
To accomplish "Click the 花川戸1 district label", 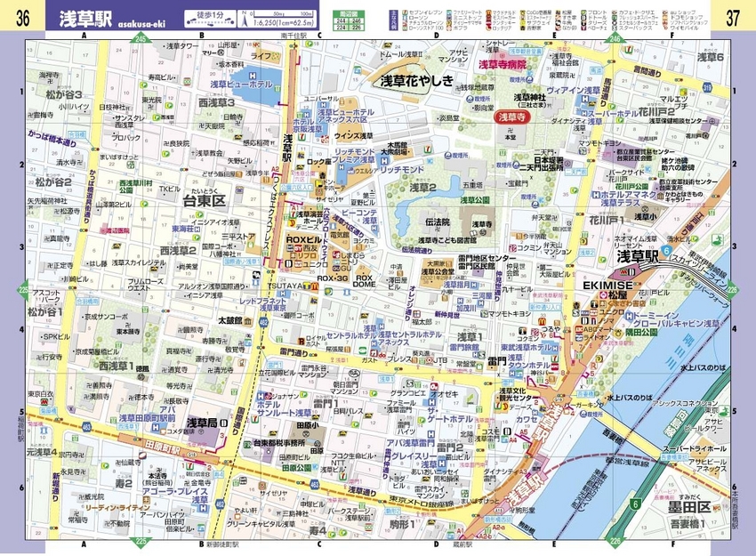I will click(607, 221).
